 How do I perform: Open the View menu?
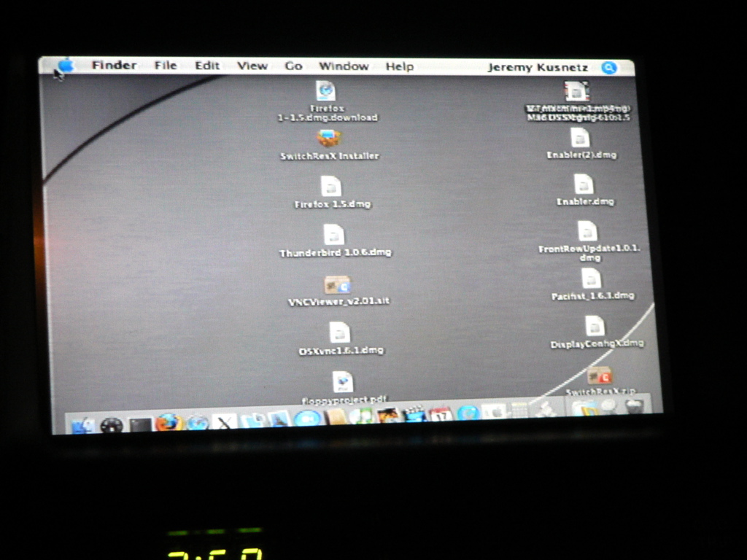pyautogui.click(x=252, y=66)
